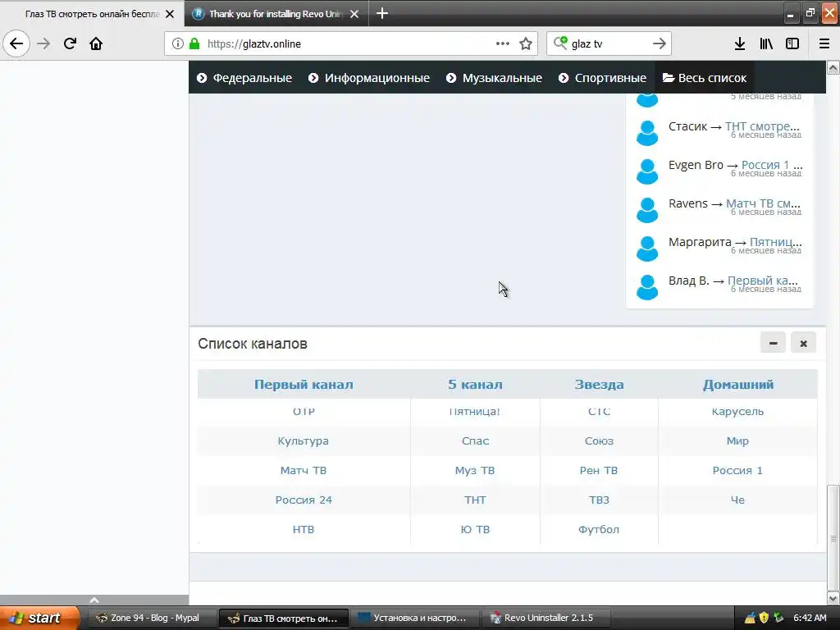Open the Россия 24 channel

(304, 500)
